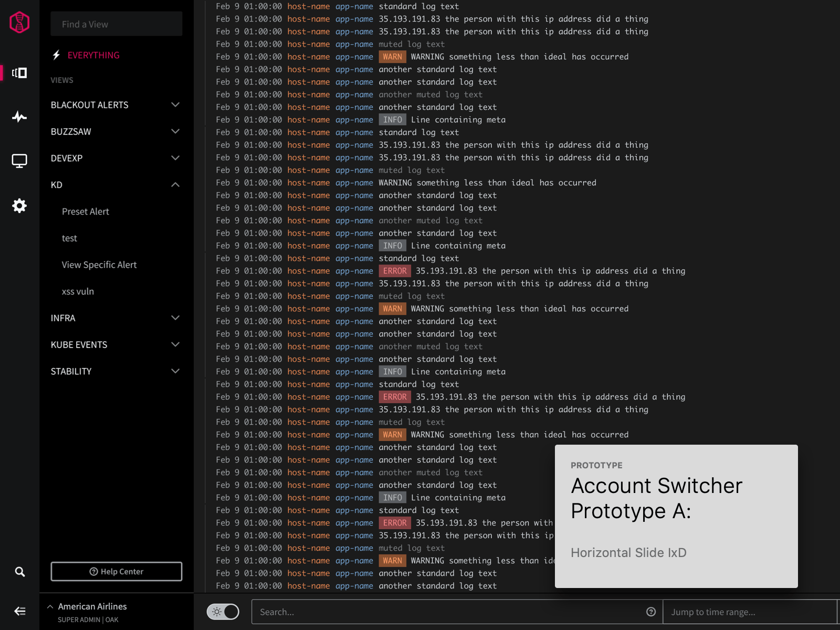
Task: Open settings gear icon
Action: [19, 206]
